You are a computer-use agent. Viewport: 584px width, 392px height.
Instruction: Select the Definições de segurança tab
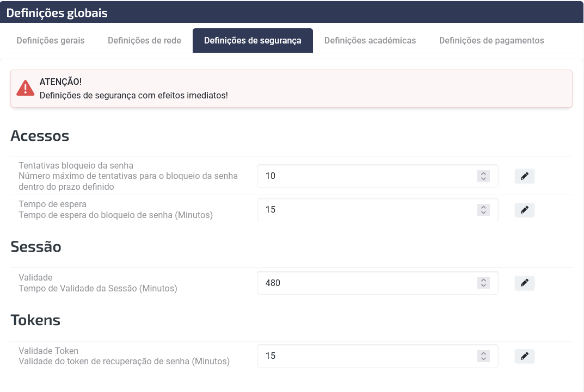(253, 41)
